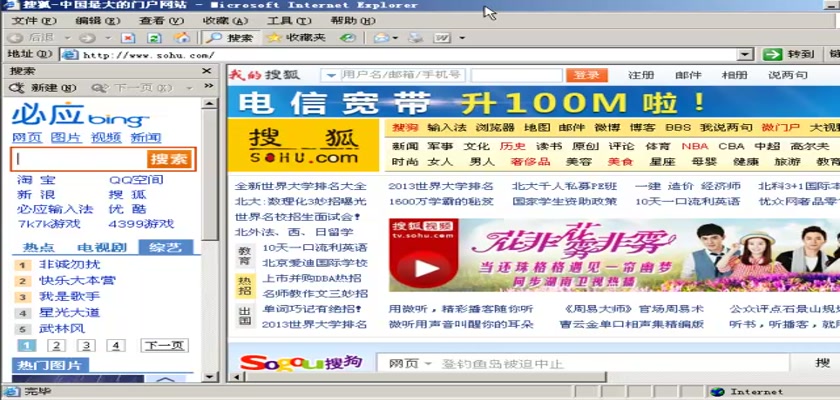Image resolution: width=840 pixels, height=400 pixels.
Task: Click the Bing search input field
Action: tap(79, 159)
